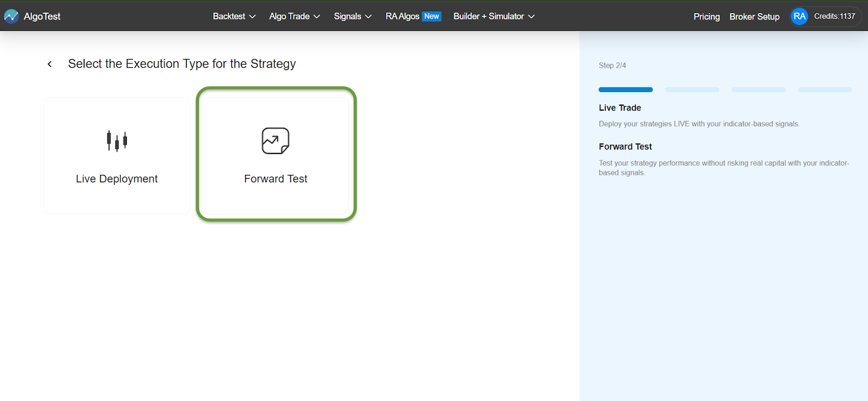
Task: Open the Backtest menu label
Action: click(x=229, y=16)
